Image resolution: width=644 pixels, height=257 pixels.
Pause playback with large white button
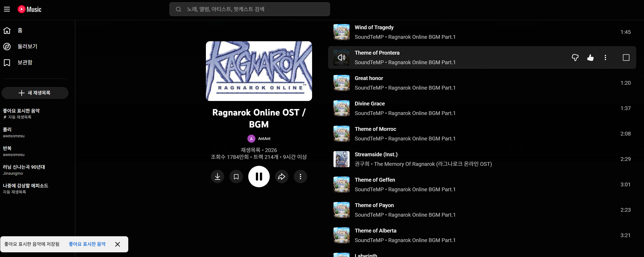click(259, 177)
